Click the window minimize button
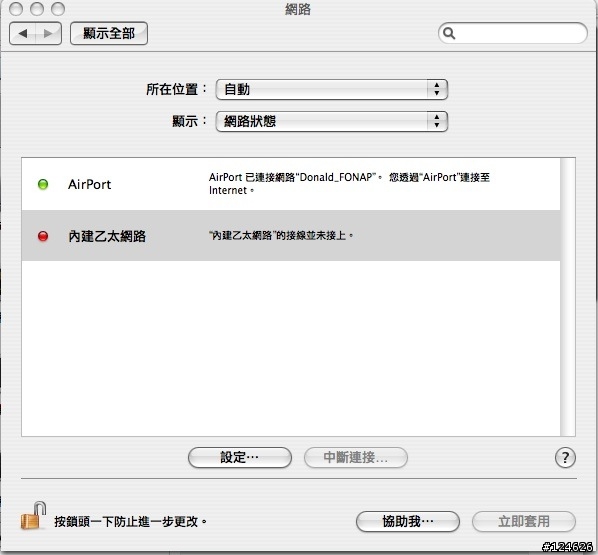This screenshot has height=555, width=598. 37,9
